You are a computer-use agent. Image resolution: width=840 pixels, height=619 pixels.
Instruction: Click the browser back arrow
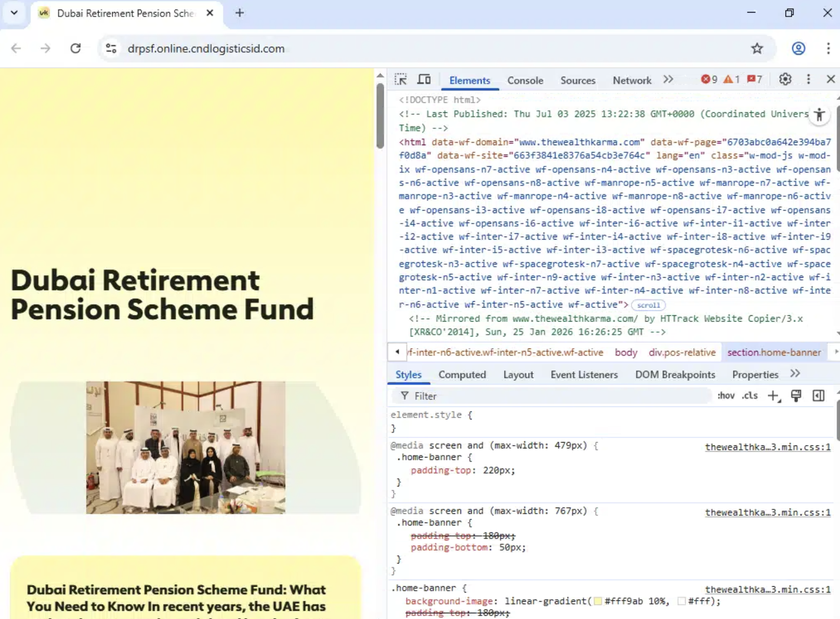pyautogui.click(x=16, y=48)
